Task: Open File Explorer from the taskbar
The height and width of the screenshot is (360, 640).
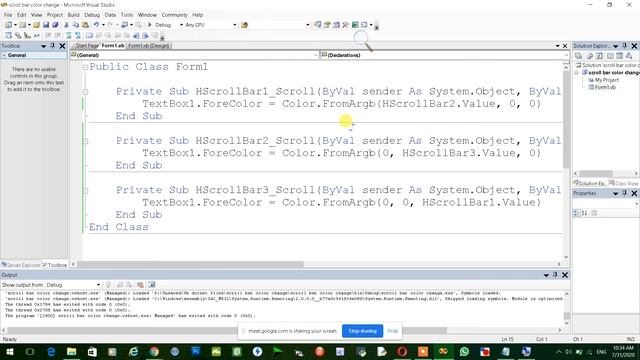Action: 71,351
